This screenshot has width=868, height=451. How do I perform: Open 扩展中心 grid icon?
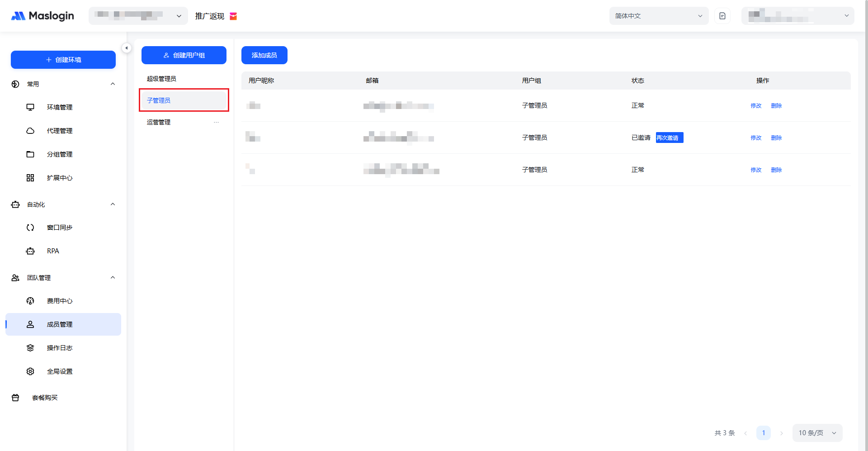point(30,178)
